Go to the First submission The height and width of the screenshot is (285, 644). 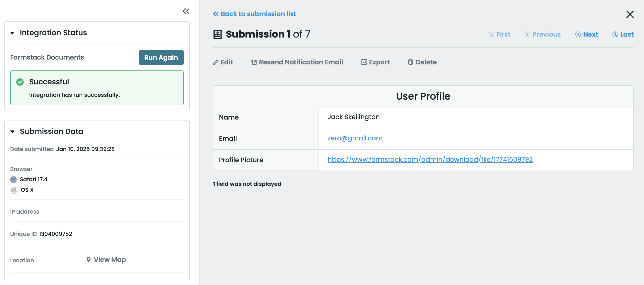(x=499, y=35)
